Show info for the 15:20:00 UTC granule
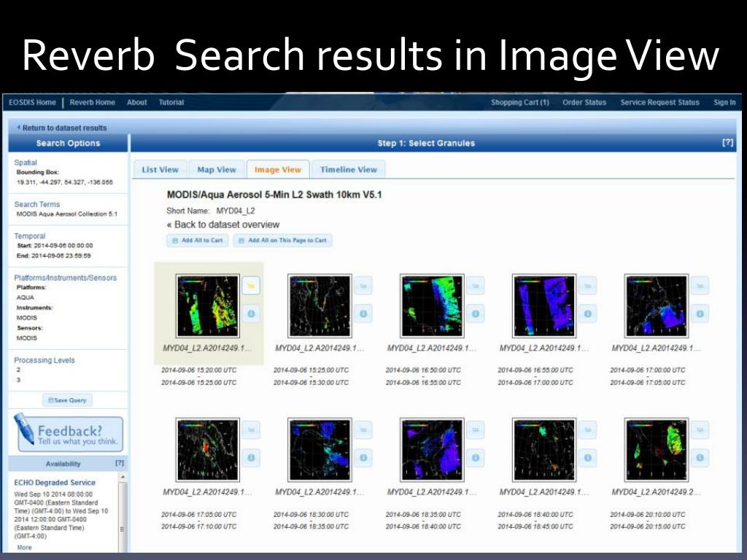This screenshot has width=747, height=560. (x=251, y=314)
